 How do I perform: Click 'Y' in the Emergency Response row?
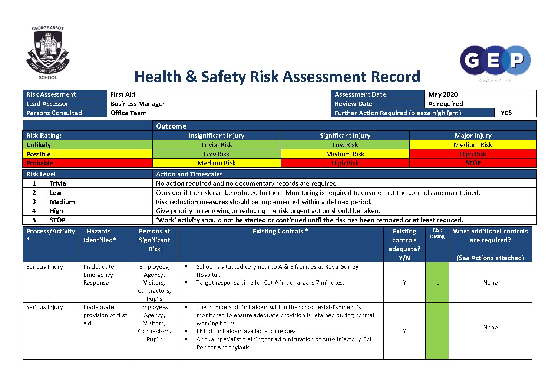[x=404, y=283]
